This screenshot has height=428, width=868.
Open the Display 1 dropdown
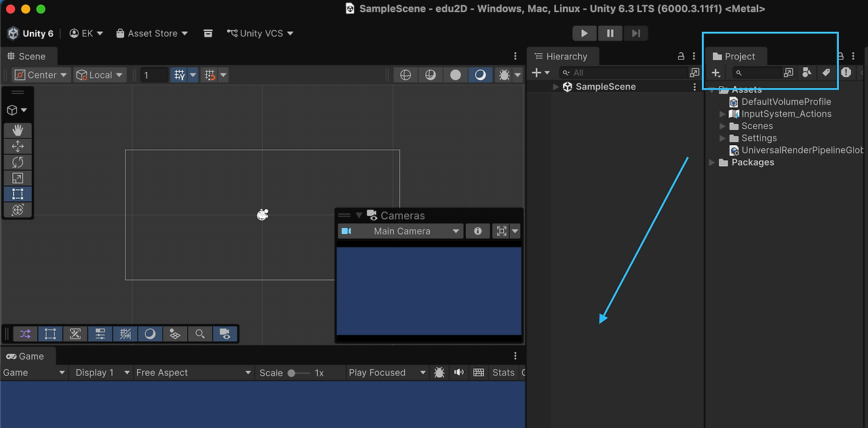[x=102, y=372]
